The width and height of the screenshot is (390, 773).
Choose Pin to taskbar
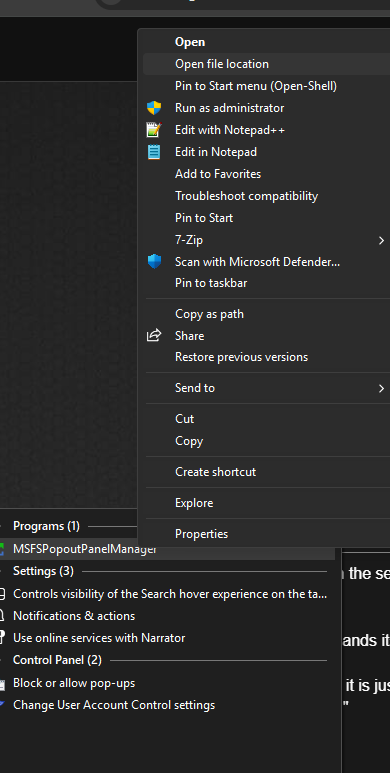tap(211, 283)
